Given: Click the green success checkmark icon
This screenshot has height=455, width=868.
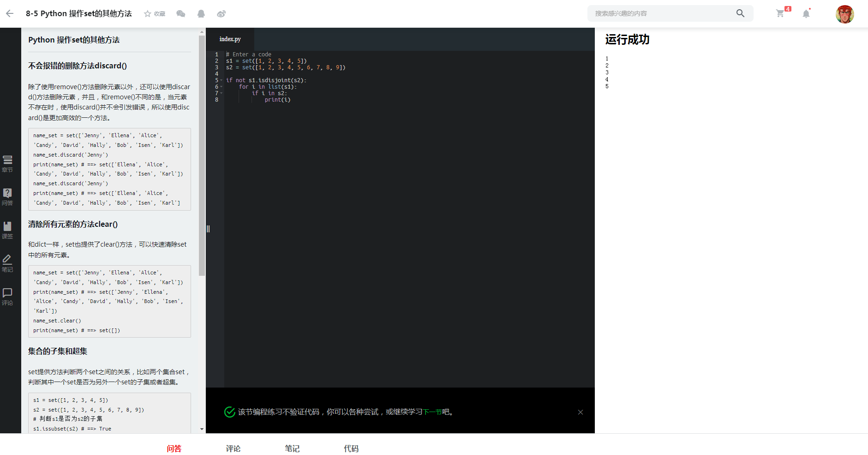Looking at the screenshot, I should point(229,412).
